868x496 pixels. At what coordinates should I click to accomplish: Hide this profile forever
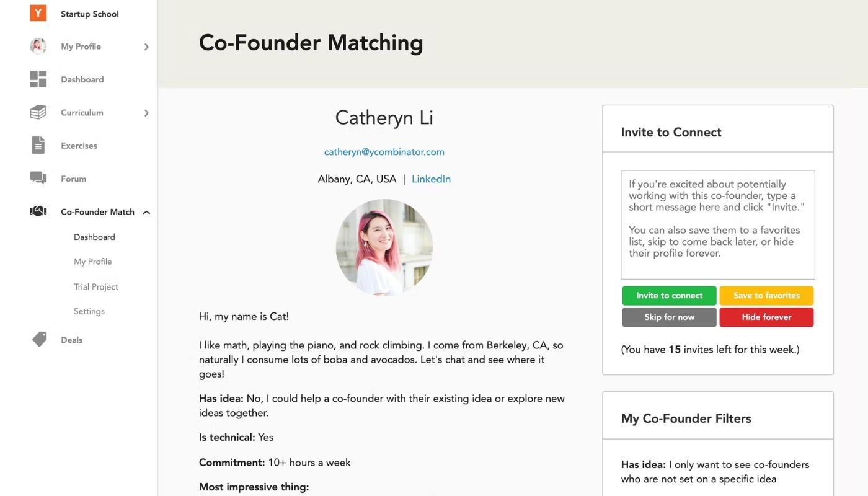click(x=766, y=317)
